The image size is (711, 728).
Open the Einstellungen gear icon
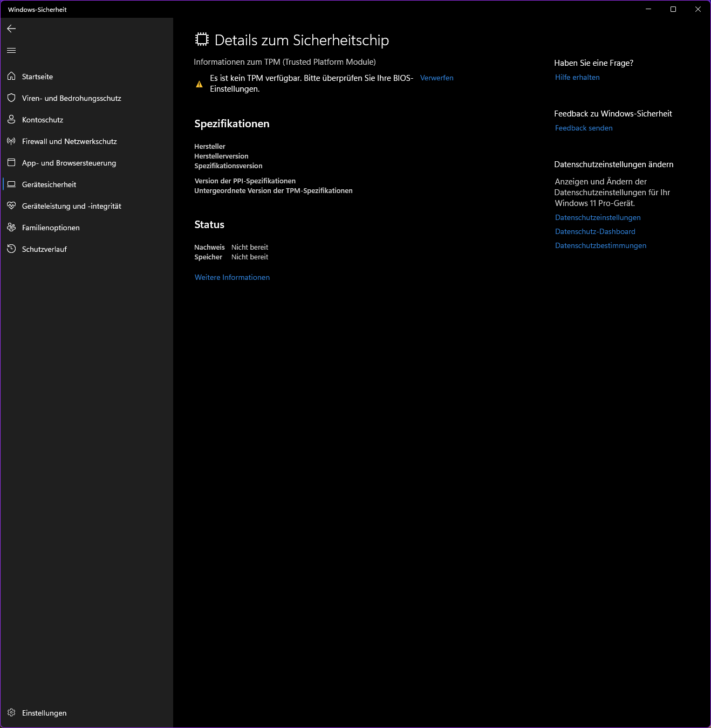(x=11, y=712)
